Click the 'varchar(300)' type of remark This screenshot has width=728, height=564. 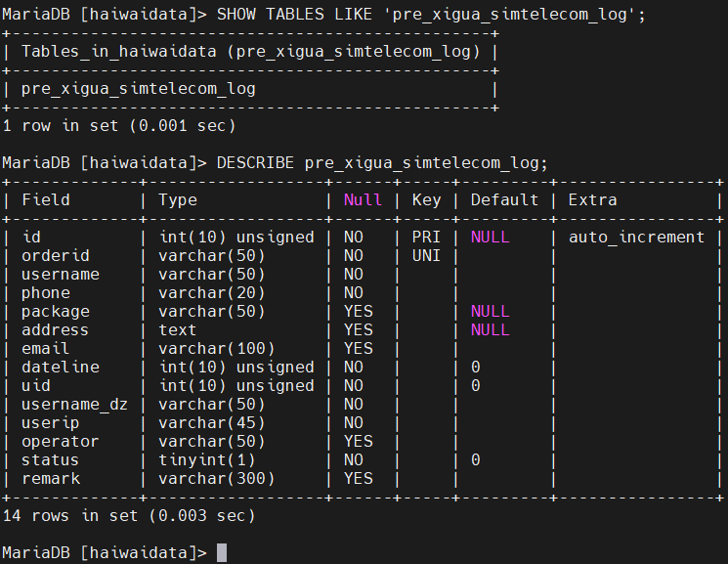coord(216,478)
